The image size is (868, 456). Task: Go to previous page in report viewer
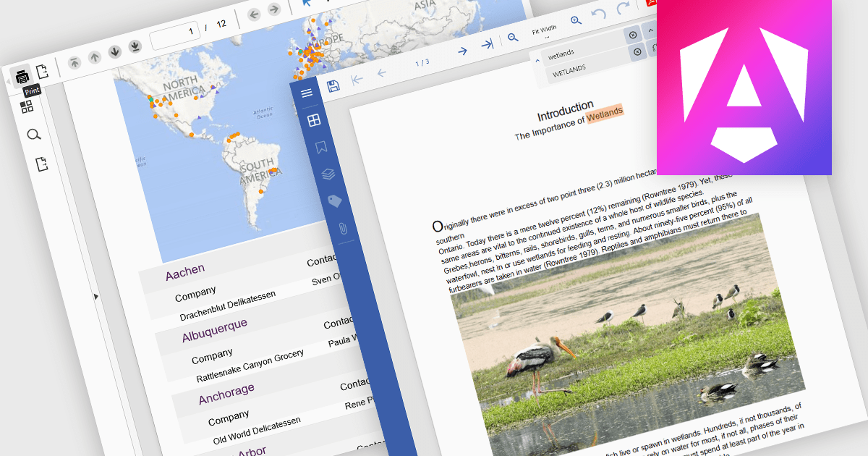coord(94,57)
